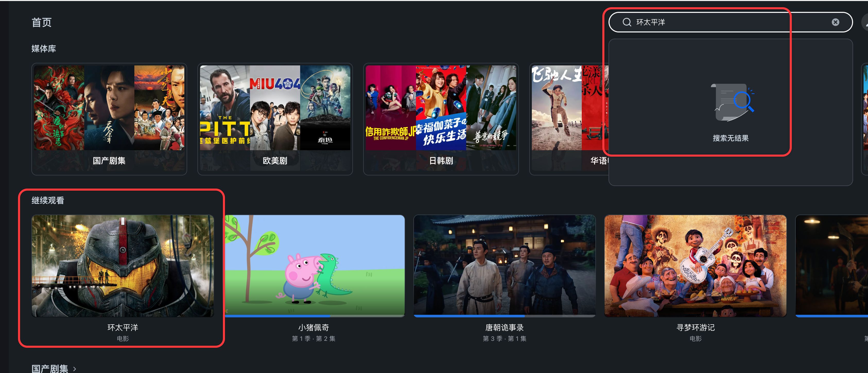Resume watching 环太平洋 movie
The width and height of the screenshot is (868, 373).
123,266
